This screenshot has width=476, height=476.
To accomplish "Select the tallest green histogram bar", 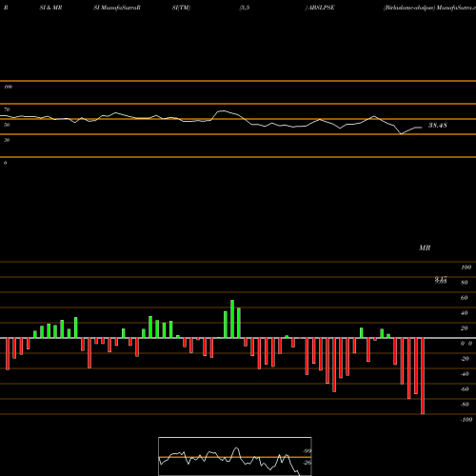I will [232, 319].
